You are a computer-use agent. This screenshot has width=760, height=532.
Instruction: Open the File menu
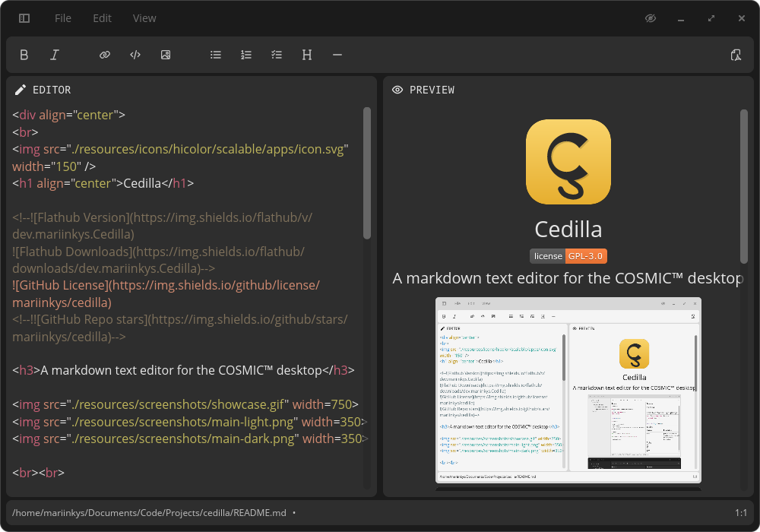pos(63,18)
